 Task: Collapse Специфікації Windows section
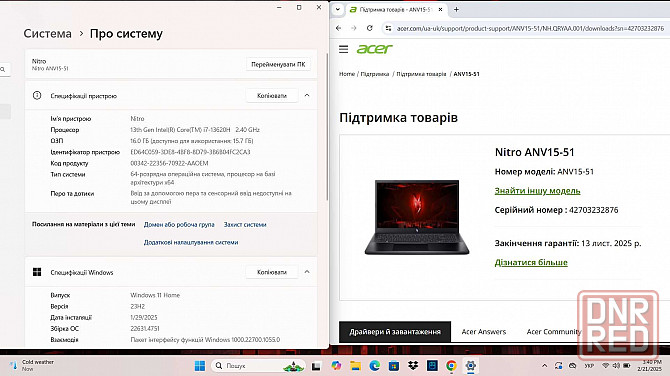coord(307,272)
